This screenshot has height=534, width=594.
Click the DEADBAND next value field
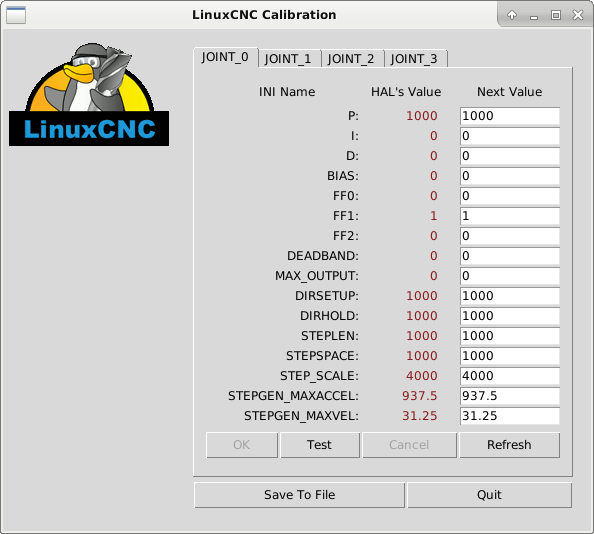point(510,256)
